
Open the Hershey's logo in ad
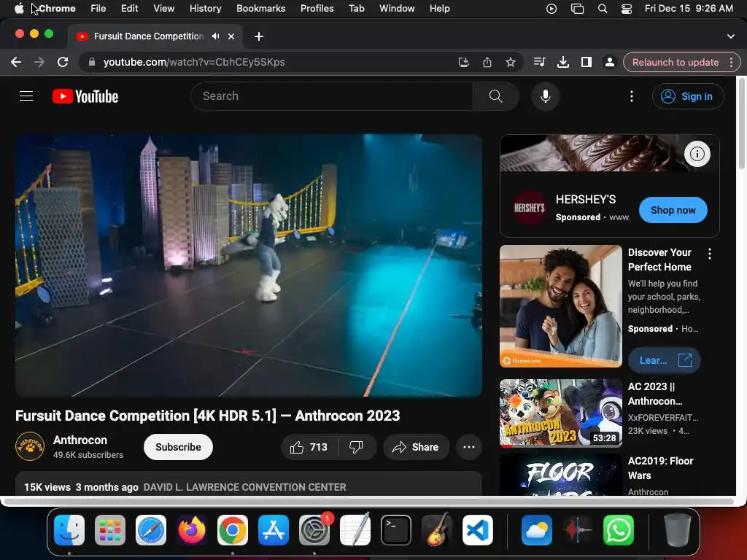529,208
